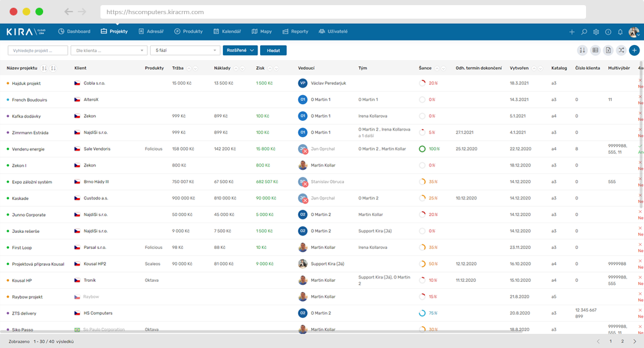Sort Šance column ascending
The width and height of the screenshot is (644, 348).
click(438, 68)
